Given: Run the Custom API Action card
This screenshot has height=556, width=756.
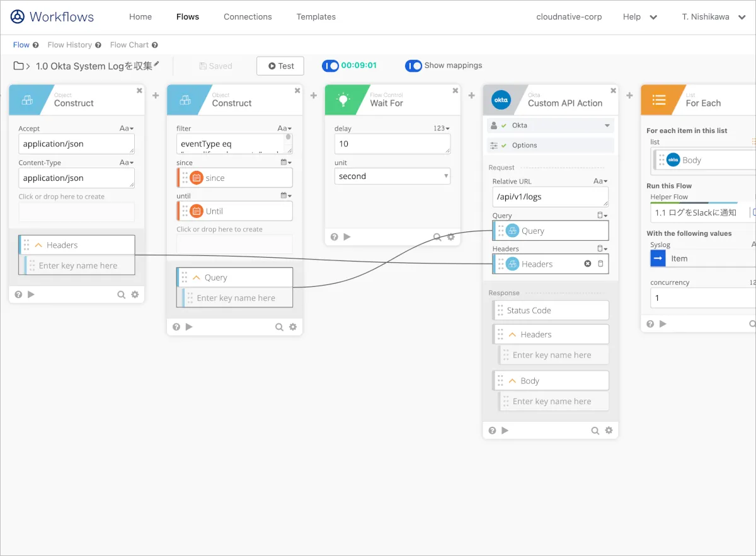Looking at the screenshot, I should click(x=505, y=431).
